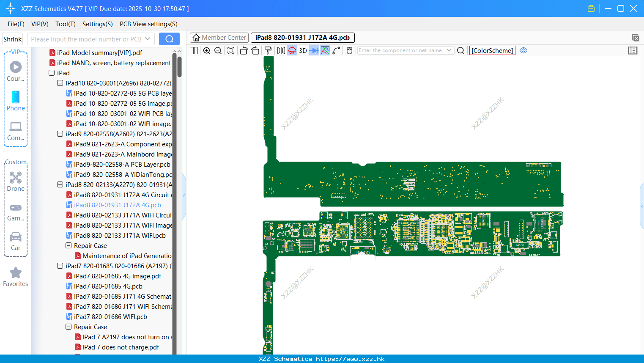The width and height of the screenshot is (644, 363).
Task: Search the component name with magnifier
Action: coord(461,50)
